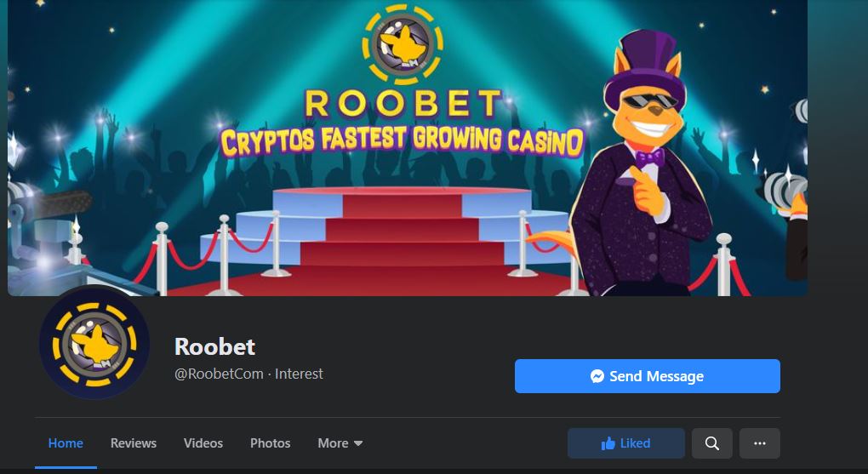Go to the Videos tab
Image resolution: width=868 pixels, height=474 pixels.
click(x=203, y=443)
